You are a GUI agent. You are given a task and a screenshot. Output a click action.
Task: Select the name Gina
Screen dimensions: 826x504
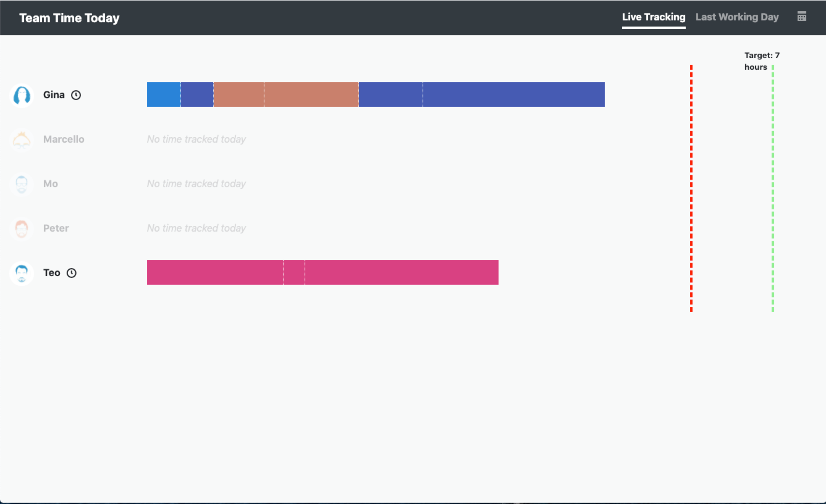pos(54,95)
